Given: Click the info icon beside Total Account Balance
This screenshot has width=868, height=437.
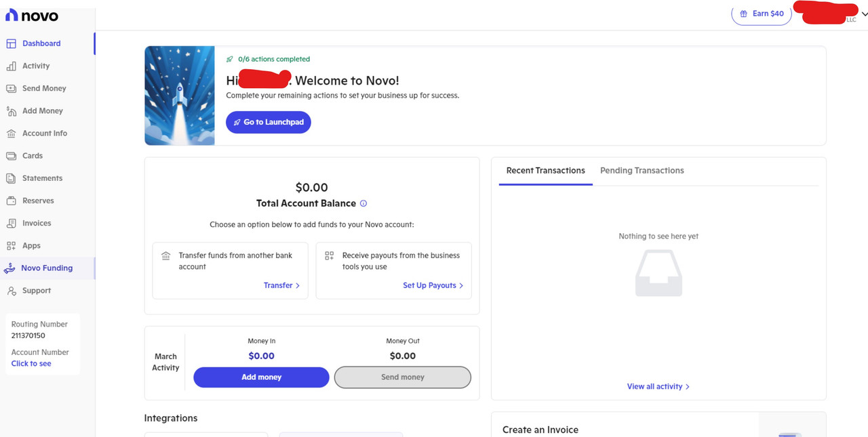Looking at the screenshot, I should coord(363,203).
